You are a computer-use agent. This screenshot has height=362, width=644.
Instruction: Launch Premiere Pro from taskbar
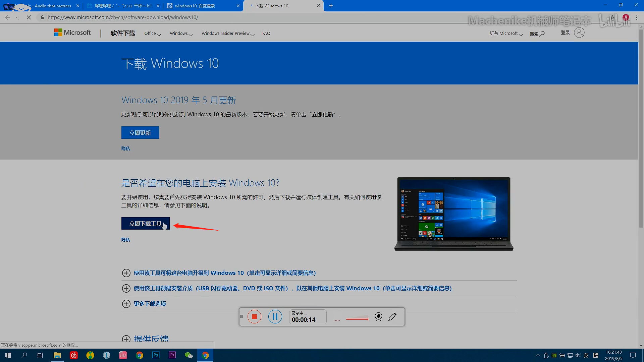coord(172,355)
